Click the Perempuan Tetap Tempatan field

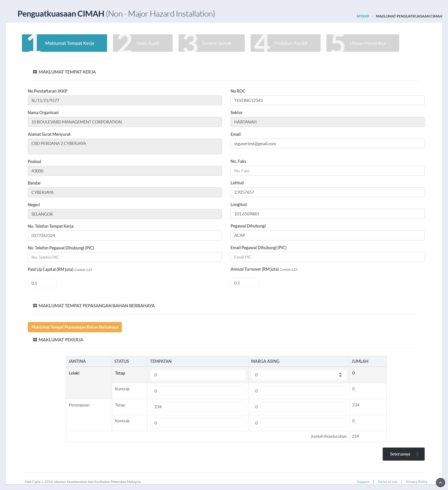click(x=198, y=407)
